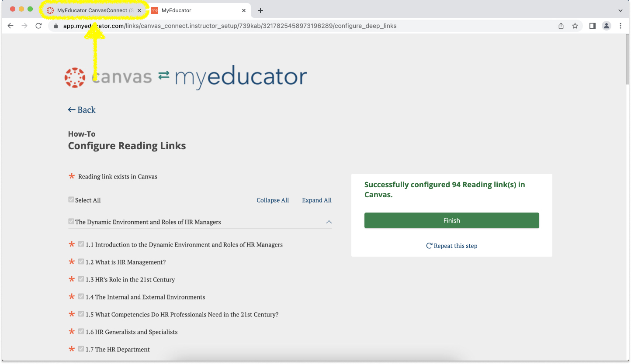The image size is (631, 364).
Task: Click Expand All link
Action: click(317, 200)
